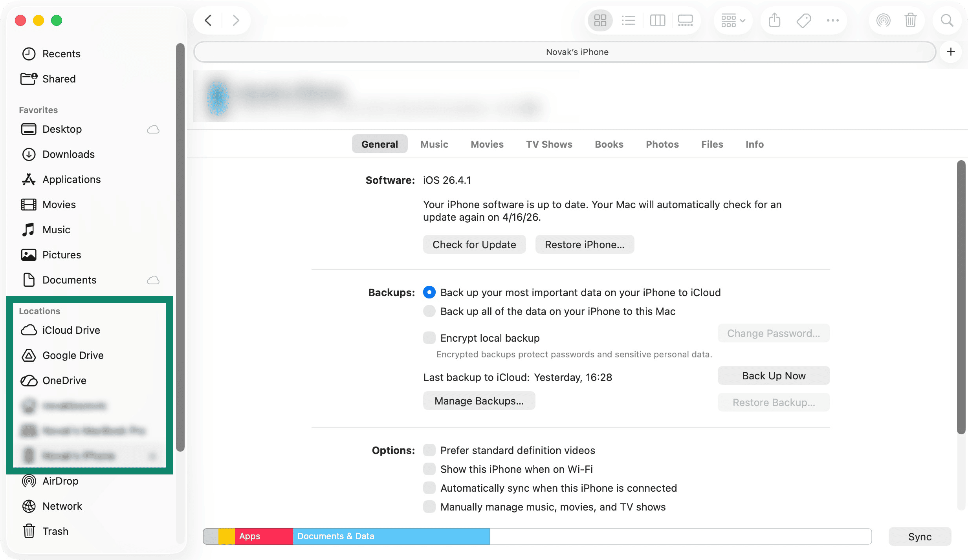Image resolution: width=968 pixels, height=560 pixels.
Task: Click the blue Documents & Data segment
Action: click(x=391, y=536)
